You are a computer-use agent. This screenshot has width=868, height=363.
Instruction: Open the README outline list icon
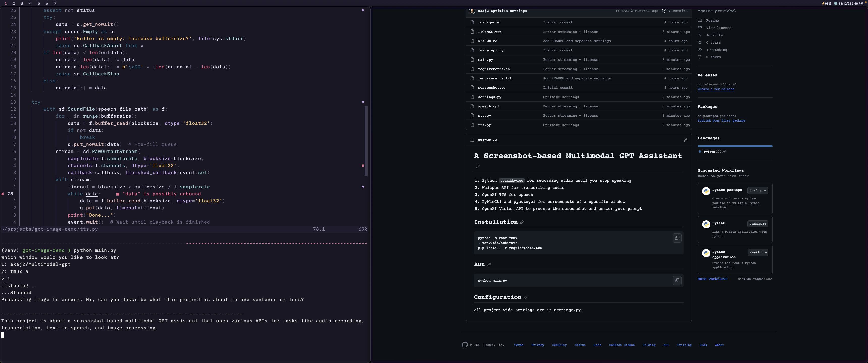(472, 140)
